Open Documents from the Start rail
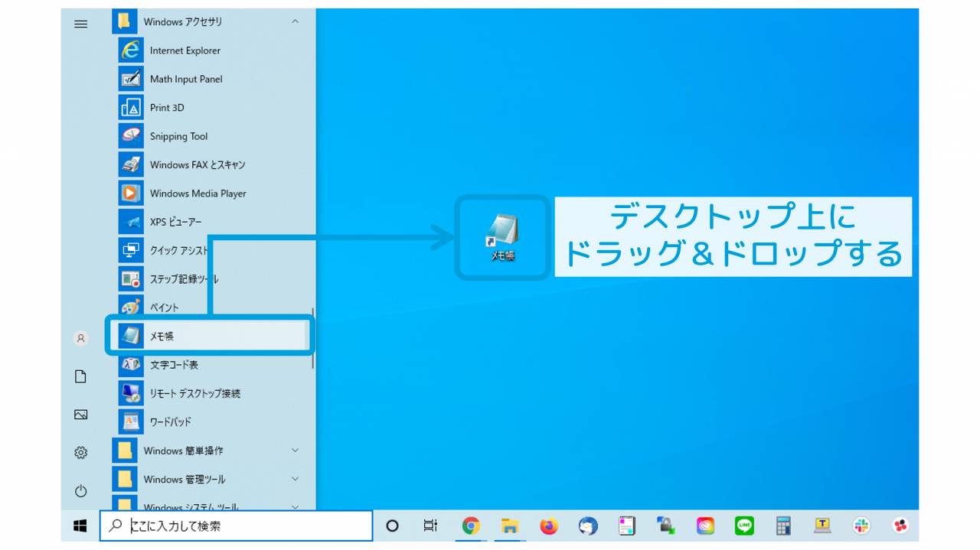Image resolution: width=980 pixels, height=550 pixels. coord(80,376)
